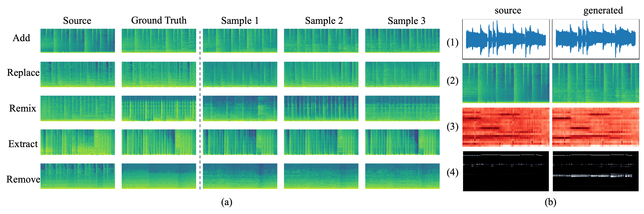
Task: Open second-row, second-column spectrogram
Action: pyautogui.click(x=159, y=74)
